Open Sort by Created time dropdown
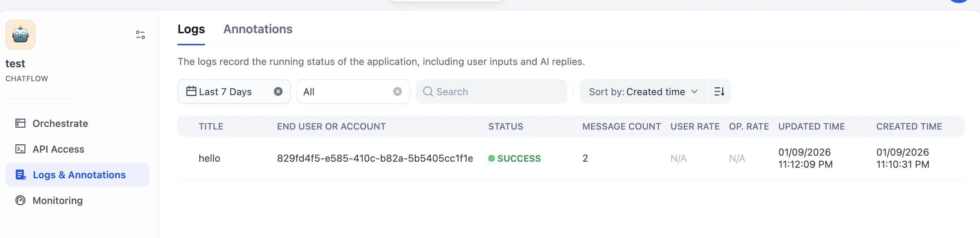Image resolution: width=980 pixels, height=238 pixels. (x=643, y=92)
